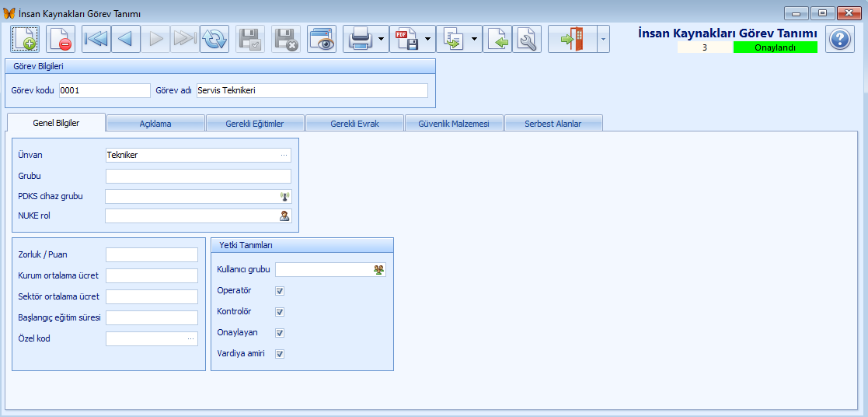The image size is (868, 417).
Task: Click the printer icon
Action: coord(359,39)
